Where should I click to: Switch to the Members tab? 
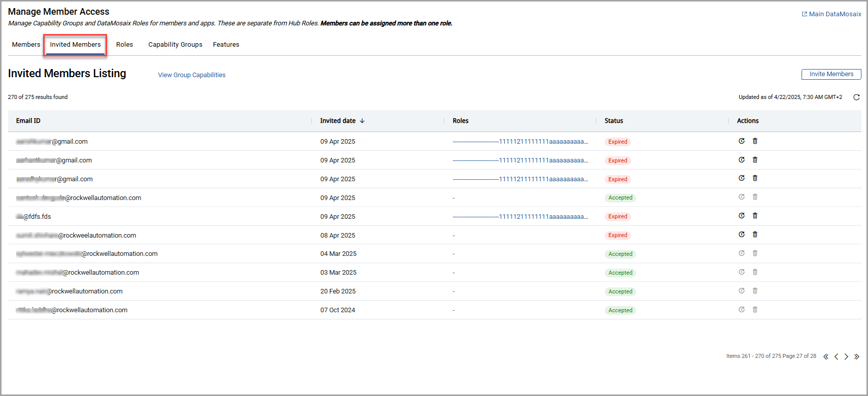26,45
